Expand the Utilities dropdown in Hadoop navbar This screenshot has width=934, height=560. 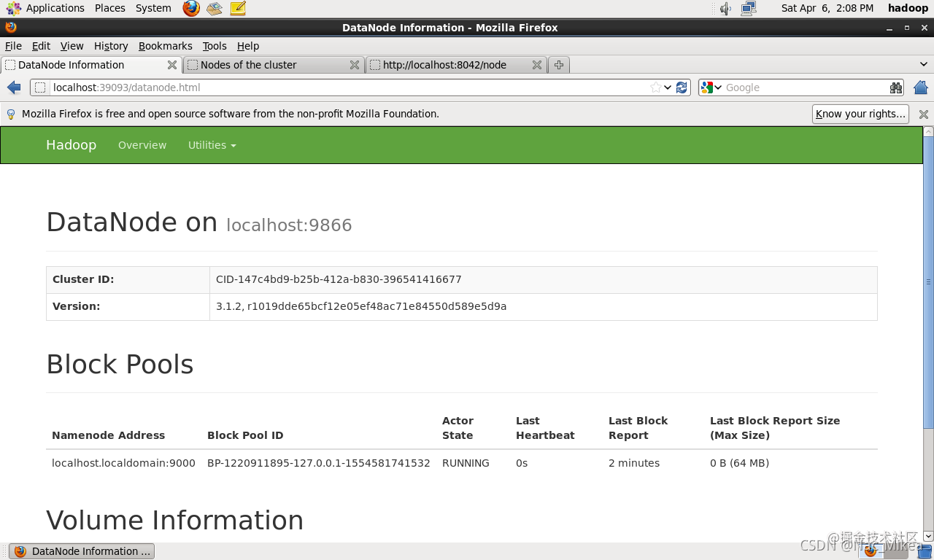212,145
